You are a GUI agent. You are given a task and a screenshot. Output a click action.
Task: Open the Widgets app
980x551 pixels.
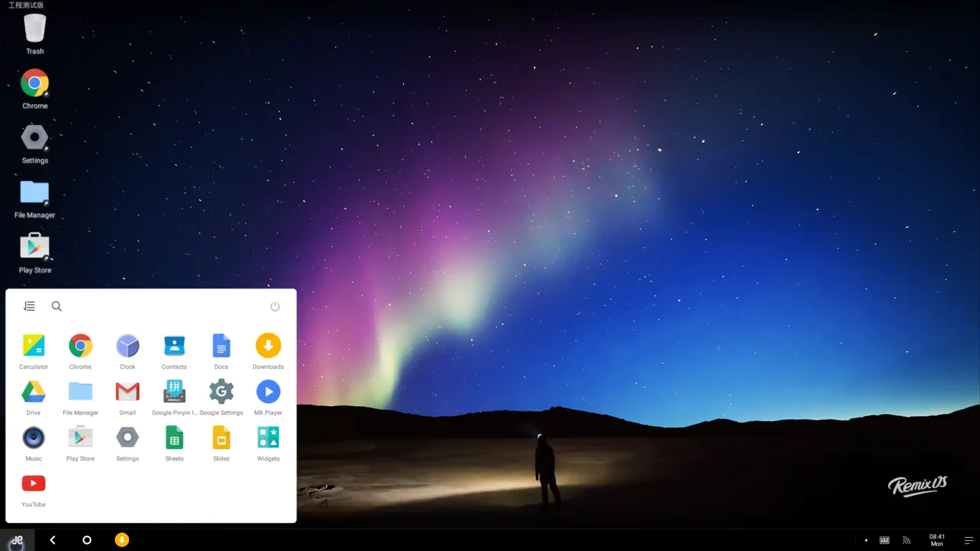(x=268, y=443)
